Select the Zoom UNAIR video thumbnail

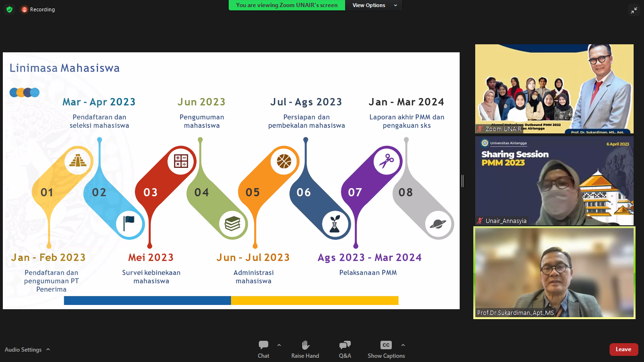pos(554,89)
